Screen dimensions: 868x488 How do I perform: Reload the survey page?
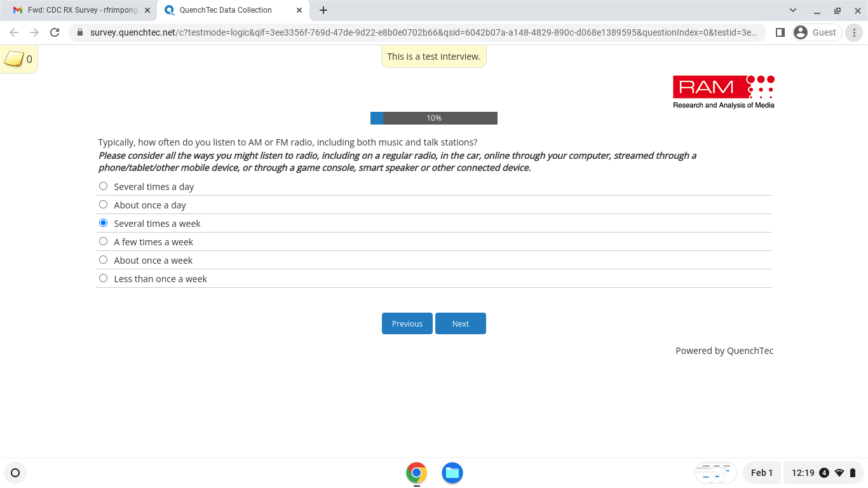[x=55, y=32]
